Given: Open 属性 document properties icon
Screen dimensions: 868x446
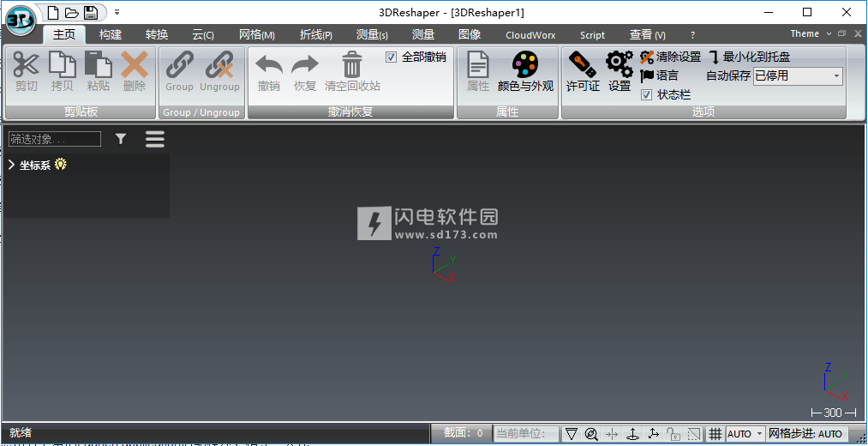Looking at the screenshot, I should pos(478,64).
